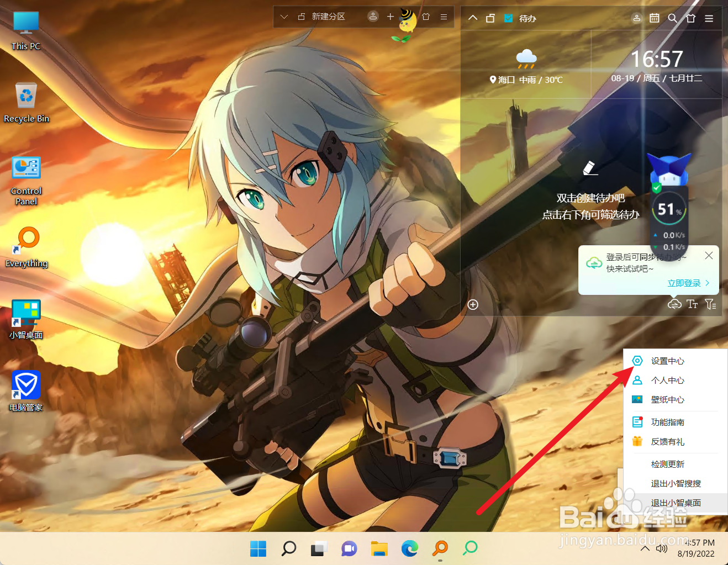The width and height of the screenshot is (728, 565).
Task: Click the 待办 checkbox icon
Action: pos(508,18)
